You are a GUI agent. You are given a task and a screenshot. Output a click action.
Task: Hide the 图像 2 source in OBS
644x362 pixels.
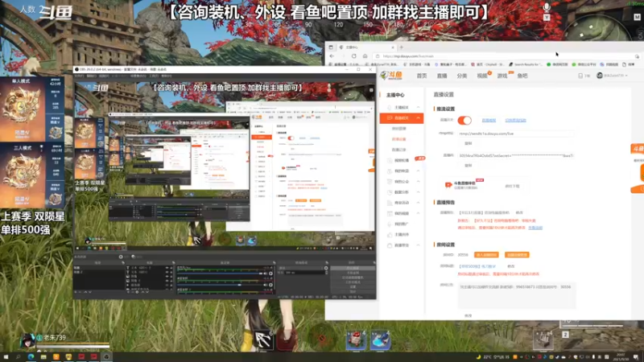pos(167,280)
